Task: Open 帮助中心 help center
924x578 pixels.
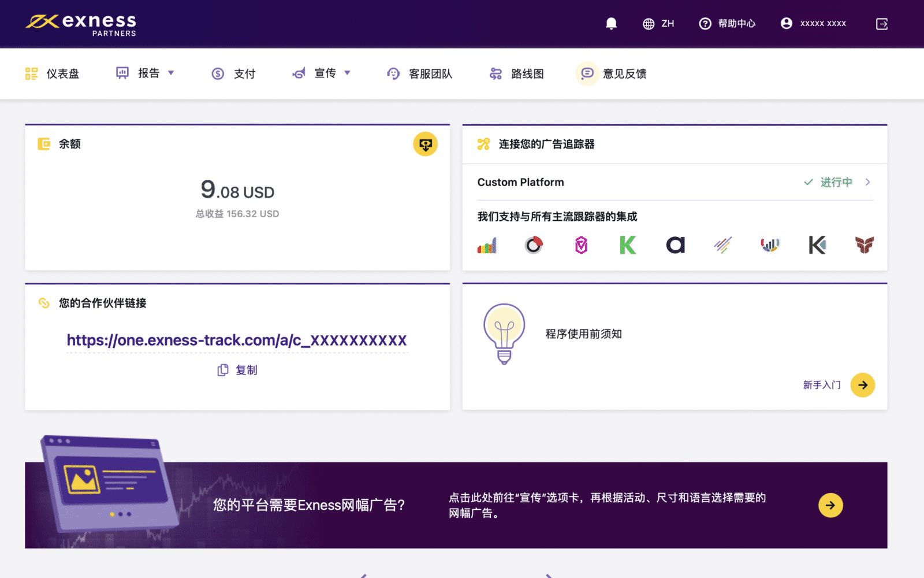Action: pyautogui.click(x=736, y=24)
